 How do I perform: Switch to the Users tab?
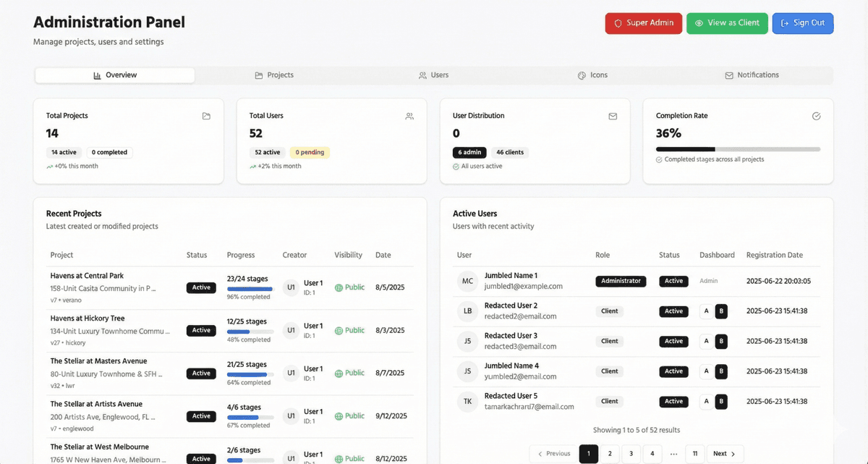tap(434, 75)
